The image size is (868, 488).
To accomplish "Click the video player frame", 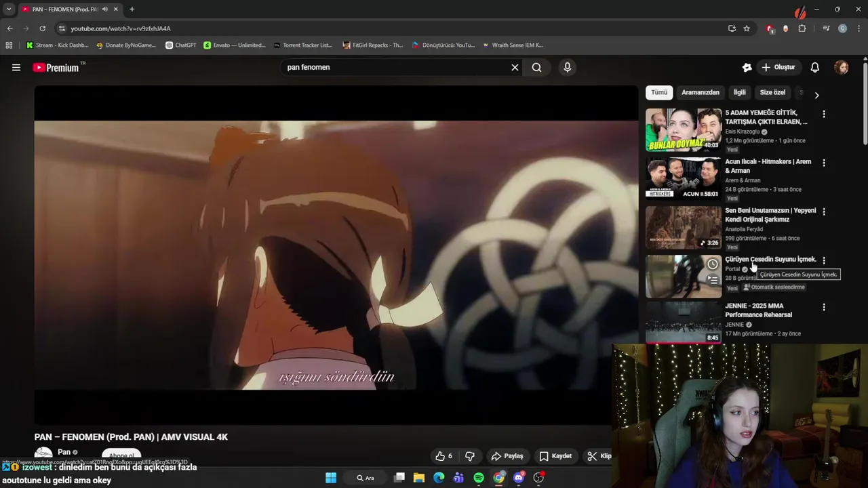I will pyautogui.click(x=336, y=255).
